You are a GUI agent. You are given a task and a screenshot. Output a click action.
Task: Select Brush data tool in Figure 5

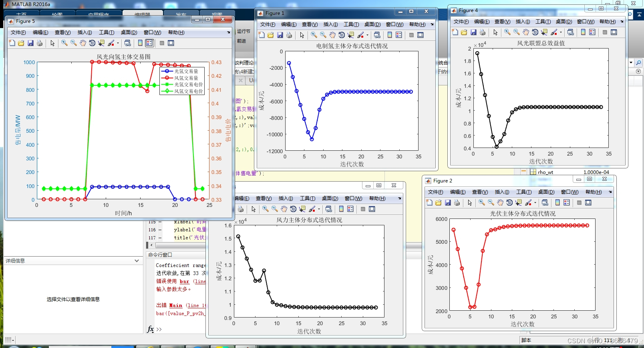[111, 43]
